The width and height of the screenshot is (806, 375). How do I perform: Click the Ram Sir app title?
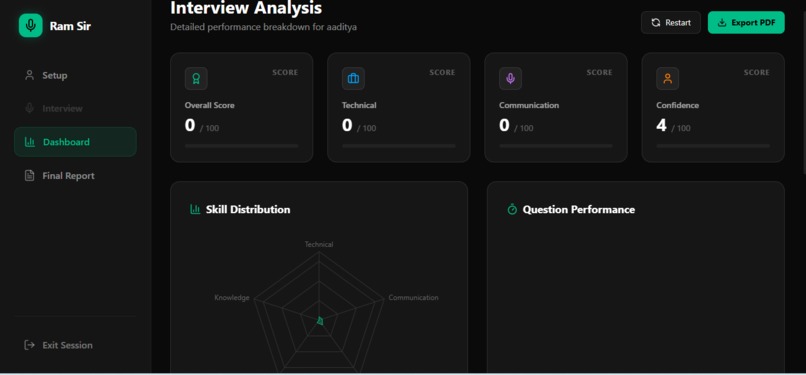point(70,26)
